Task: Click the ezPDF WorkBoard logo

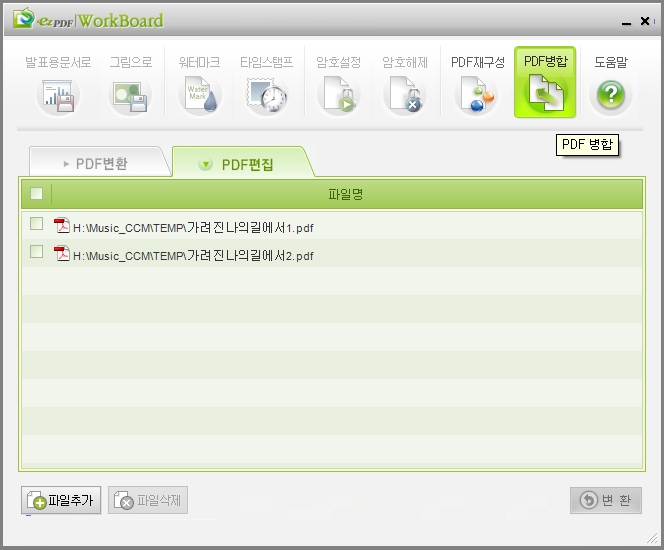Action: pos(88,19)
